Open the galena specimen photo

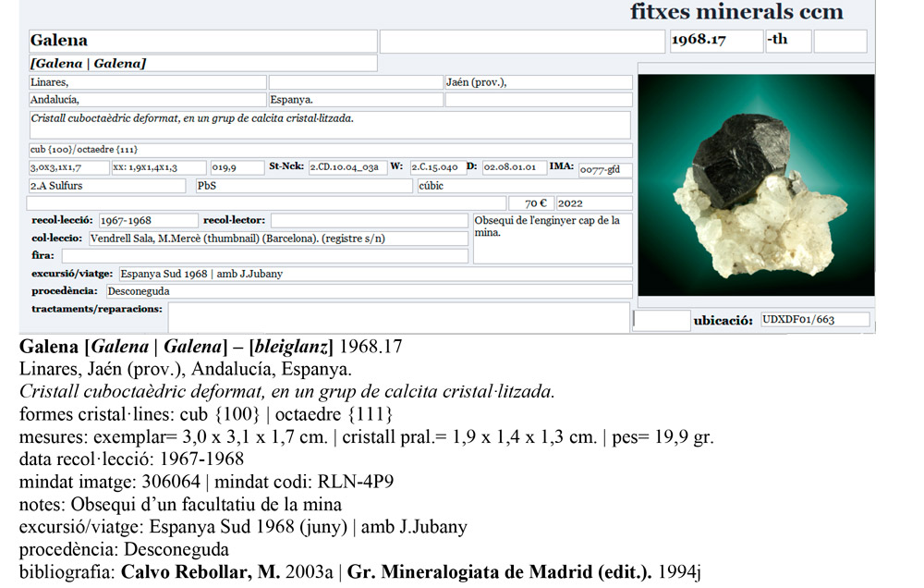pyautogui.click(x=756, y=185)
